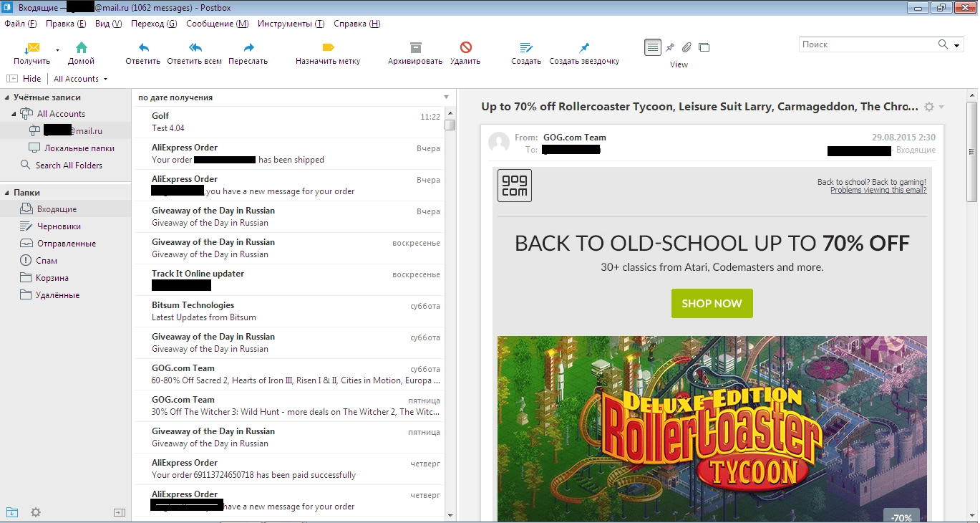Open the Корзина trash folder
980x523 pixels.
[44, 278]
